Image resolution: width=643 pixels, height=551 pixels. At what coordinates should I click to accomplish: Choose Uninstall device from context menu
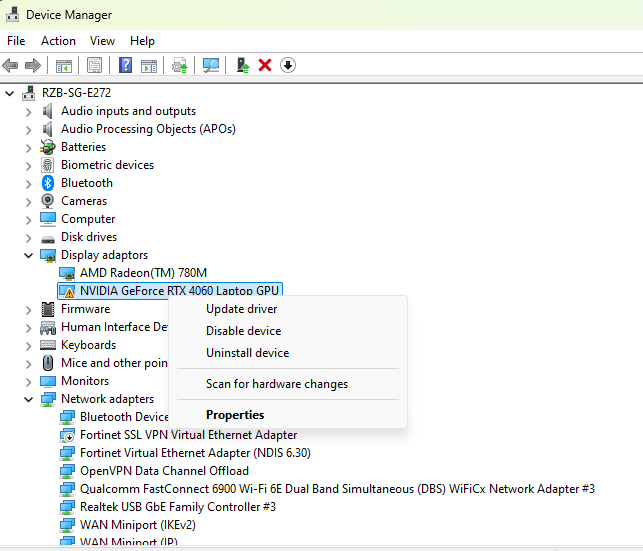(x=288, y=353)
